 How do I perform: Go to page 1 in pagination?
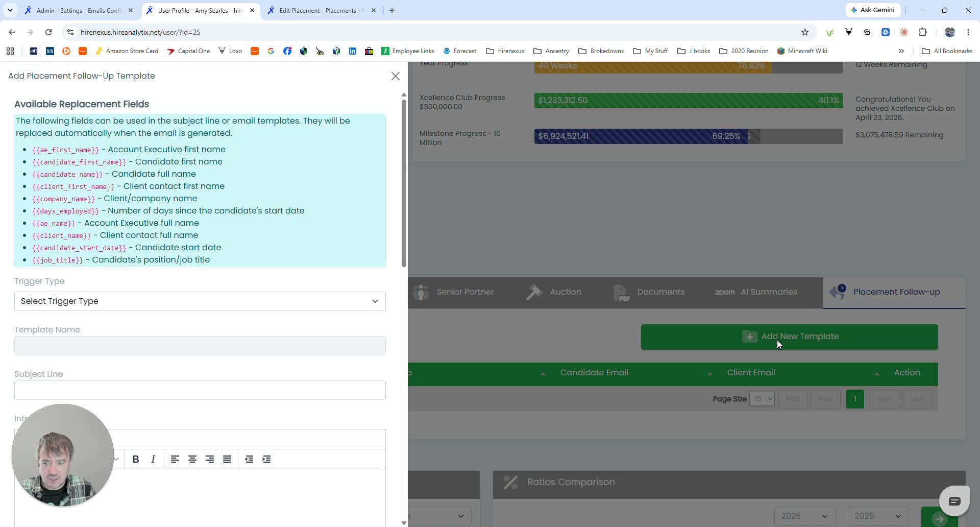(855, 399)
